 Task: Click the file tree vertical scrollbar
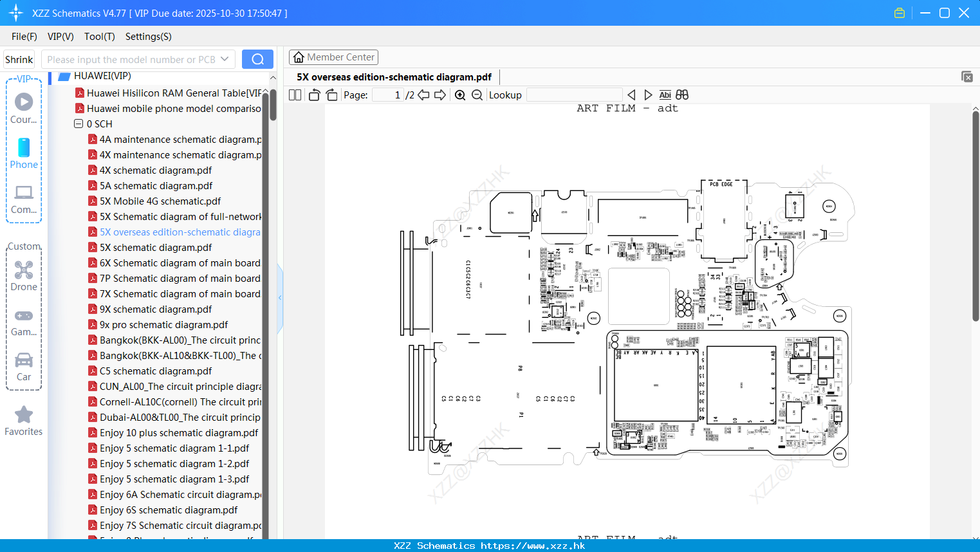273,105
